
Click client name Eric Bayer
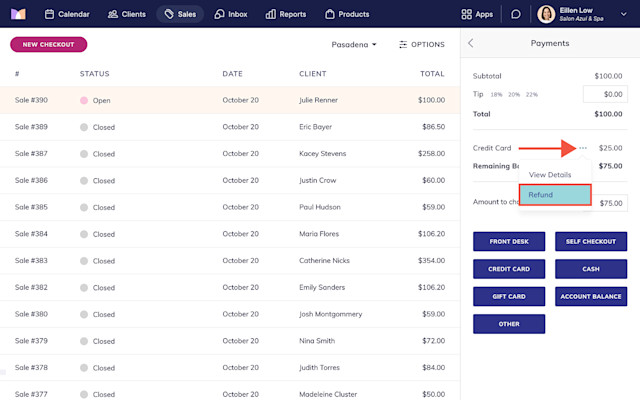coord(316,127)
